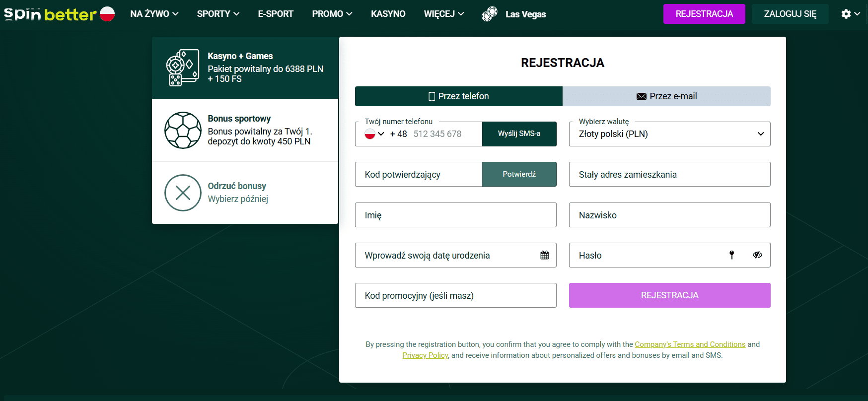Click the Odrzuć bonusy X icon

coord(183,193)
